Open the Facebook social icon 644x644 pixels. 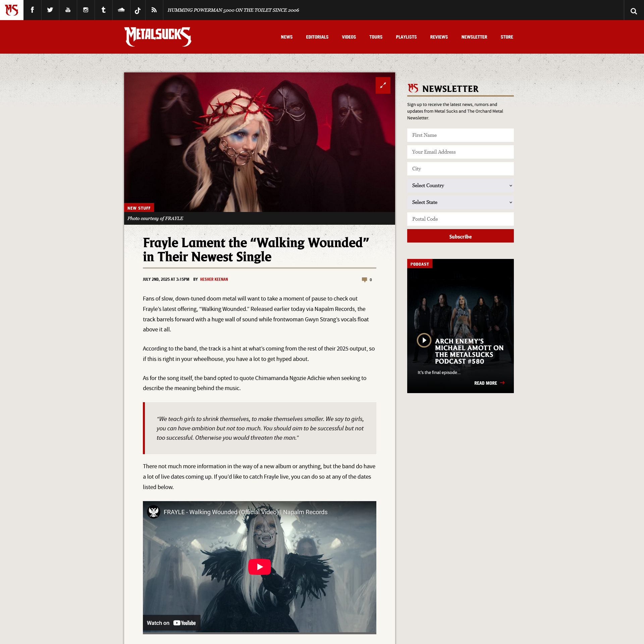tap(32, 10)
